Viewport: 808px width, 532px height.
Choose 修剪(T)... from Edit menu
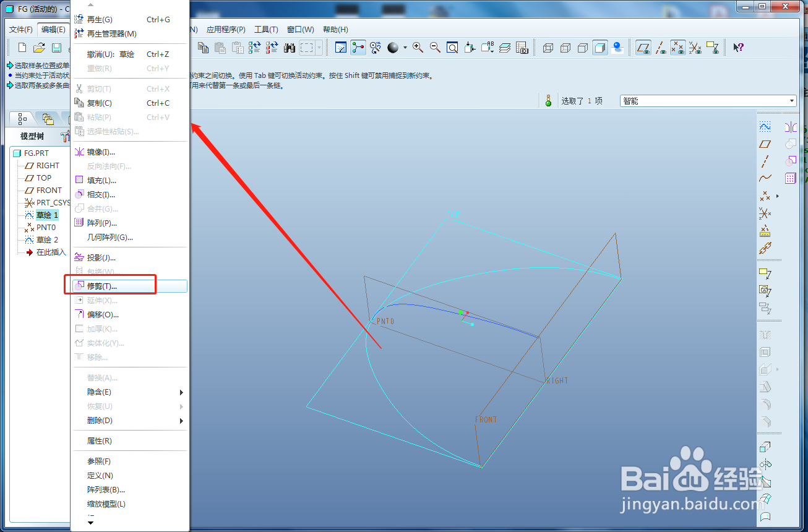(130, 286)
